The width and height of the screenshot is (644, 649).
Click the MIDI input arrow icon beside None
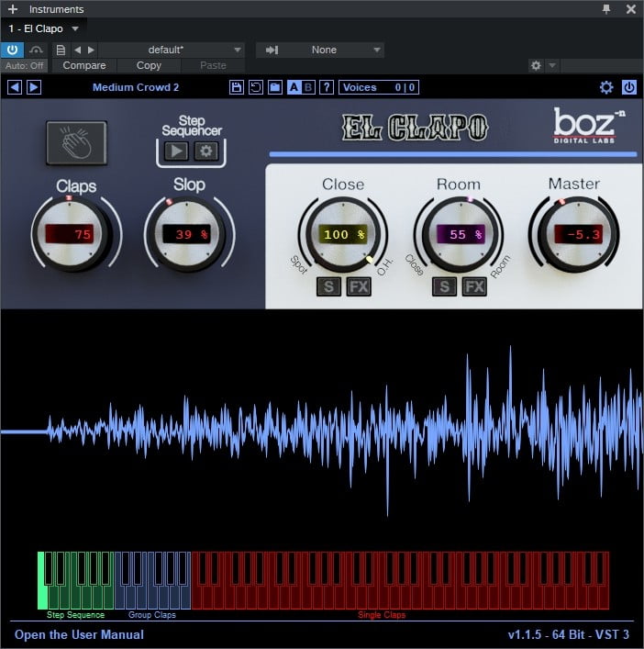pos(272,50)
